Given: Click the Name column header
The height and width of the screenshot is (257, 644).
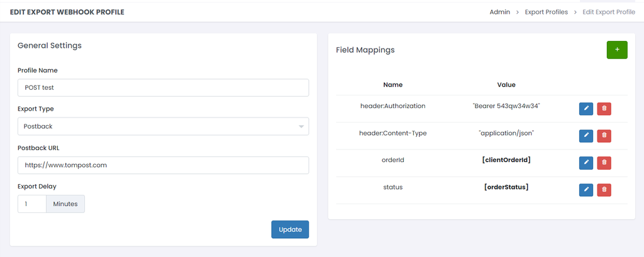Looking at the screenshot, I should click(392, 85).
